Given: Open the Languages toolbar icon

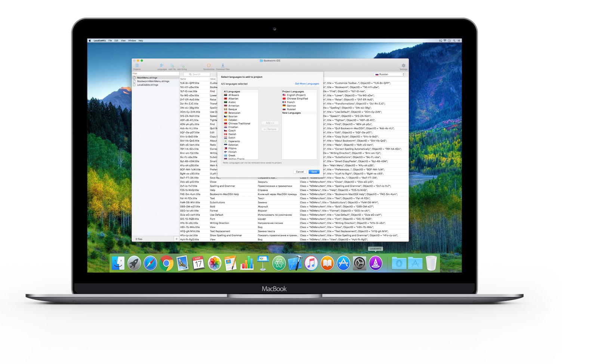Looking at the screenshot, I should [162, 67].
